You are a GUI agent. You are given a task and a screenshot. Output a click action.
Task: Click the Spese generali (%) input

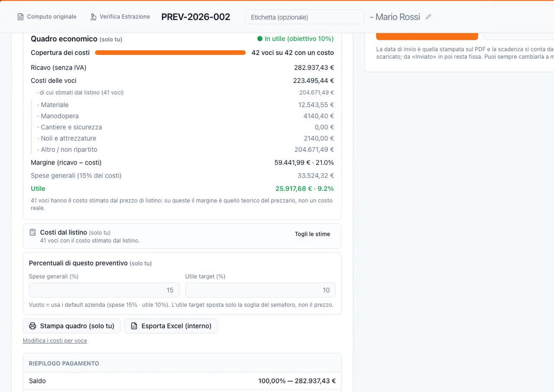pyautogui.click(x=104, y=290)
